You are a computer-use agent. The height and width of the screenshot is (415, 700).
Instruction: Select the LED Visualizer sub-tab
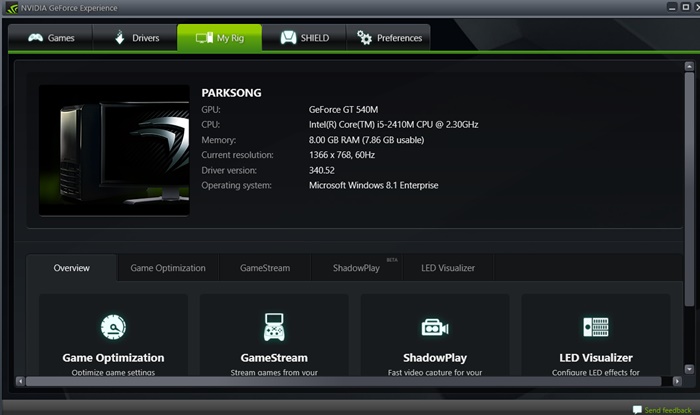tap(448, 268)
